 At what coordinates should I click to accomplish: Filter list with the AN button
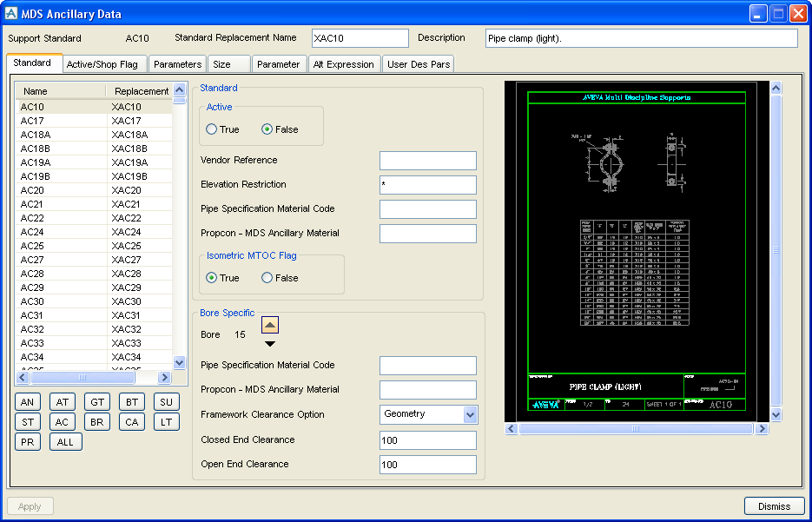point(28,402)
